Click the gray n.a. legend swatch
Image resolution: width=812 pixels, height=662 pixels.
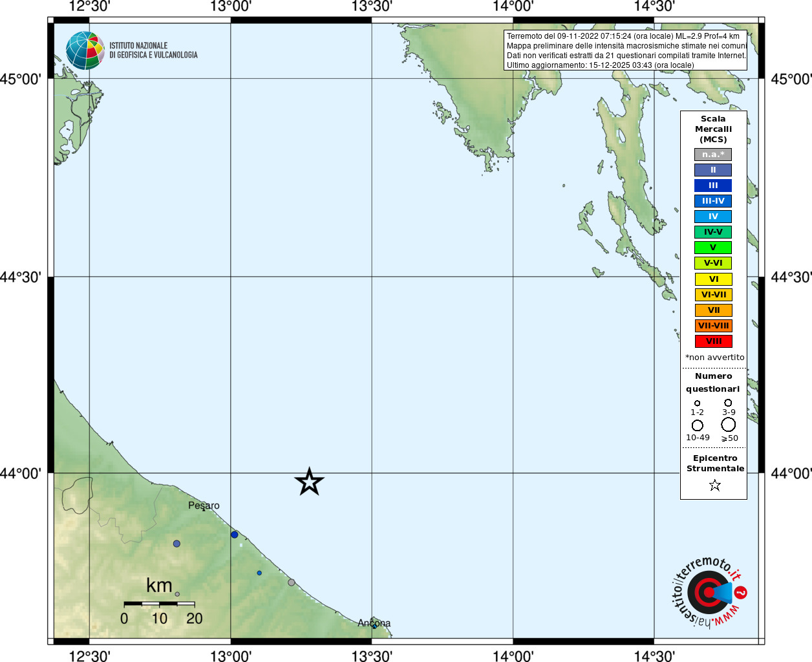713,155
